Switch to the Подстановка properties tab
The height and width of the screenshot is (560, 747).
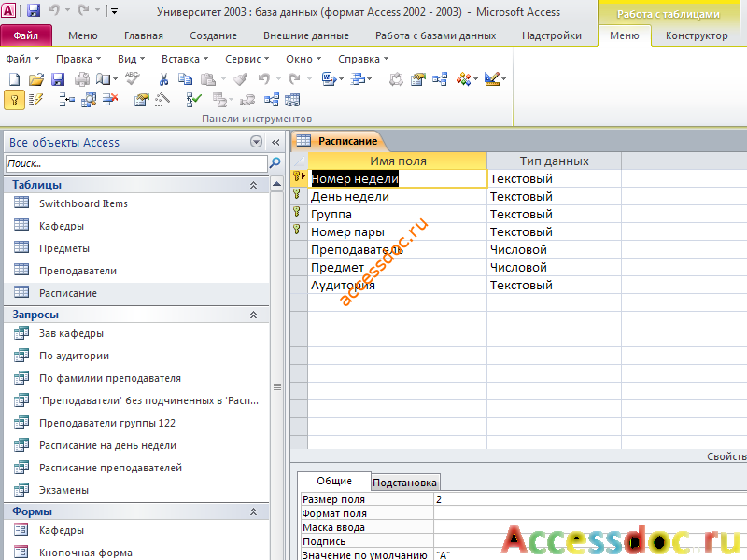pos(404,483)
